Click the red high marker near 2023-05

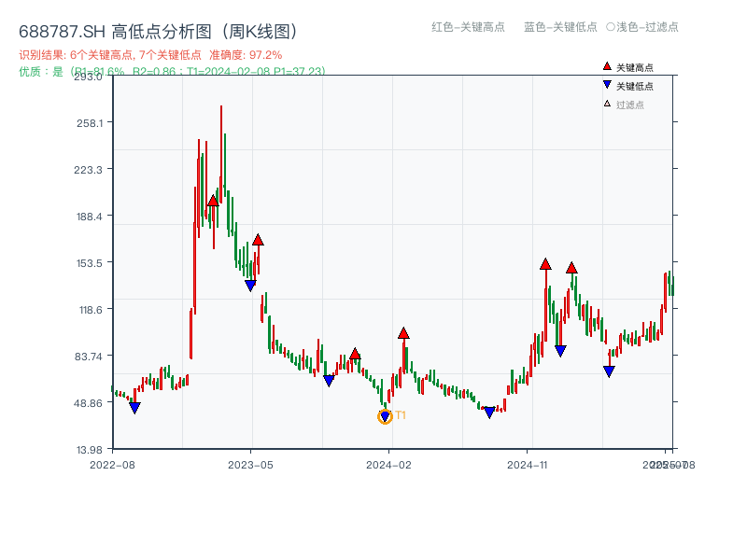pyautogui.click(x=258, y=239)
